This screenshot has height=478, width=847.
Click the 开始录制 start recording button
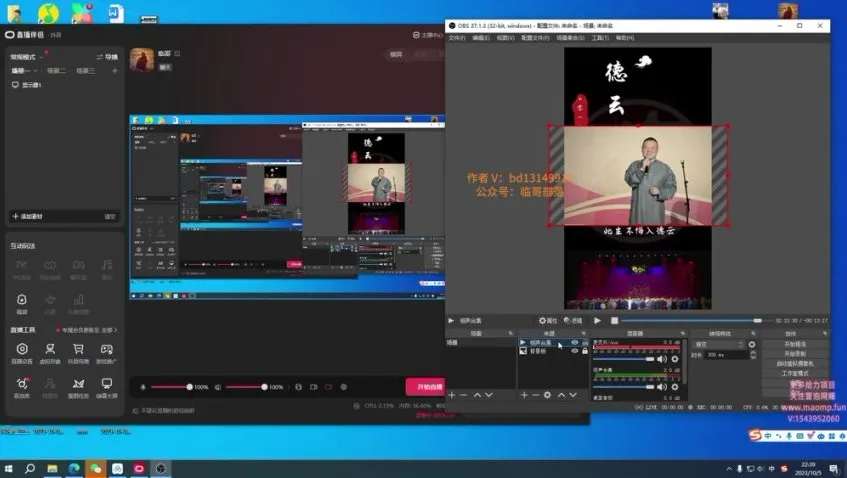pyautogui.click(x=795, y=353)
